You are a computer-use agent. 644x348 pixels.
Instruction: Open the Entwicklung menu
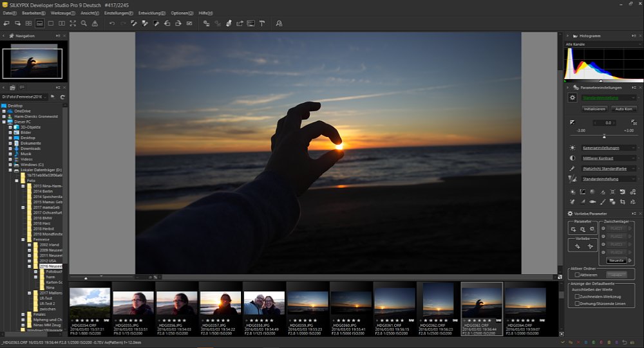coord(151,13)
